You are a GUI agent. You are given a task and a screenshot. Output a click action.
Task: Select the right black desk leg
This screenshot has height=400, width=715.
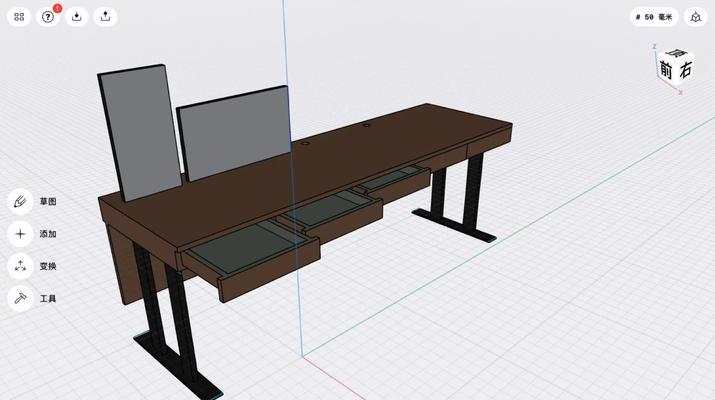[473, 192]
